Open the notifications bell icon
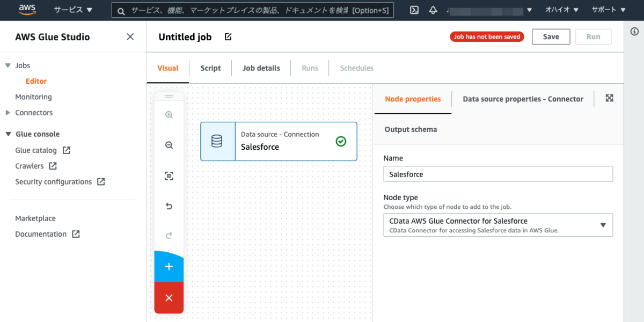The width and height of the screenshot is (644, 322). [433, 10]
